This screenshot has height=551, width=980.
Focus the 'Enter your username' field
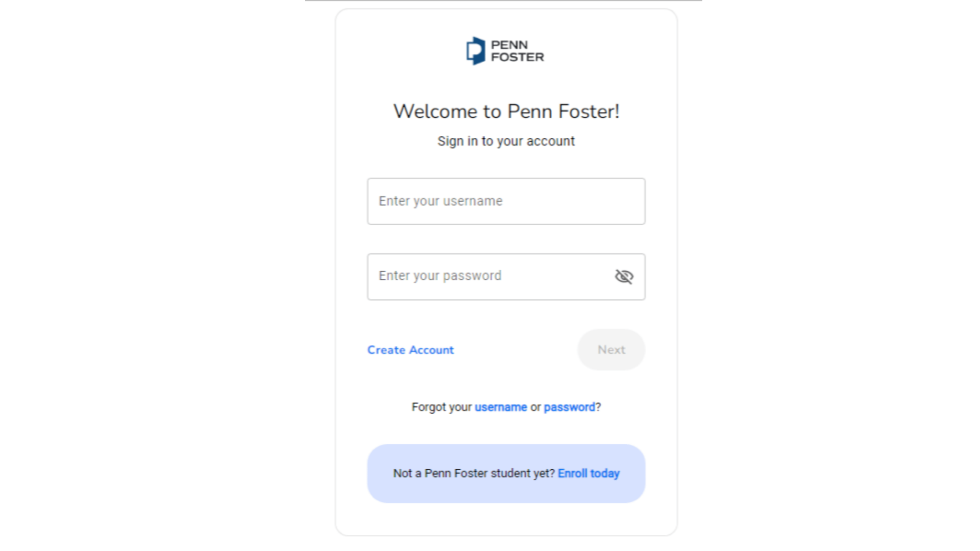click(x=506, y=201)
